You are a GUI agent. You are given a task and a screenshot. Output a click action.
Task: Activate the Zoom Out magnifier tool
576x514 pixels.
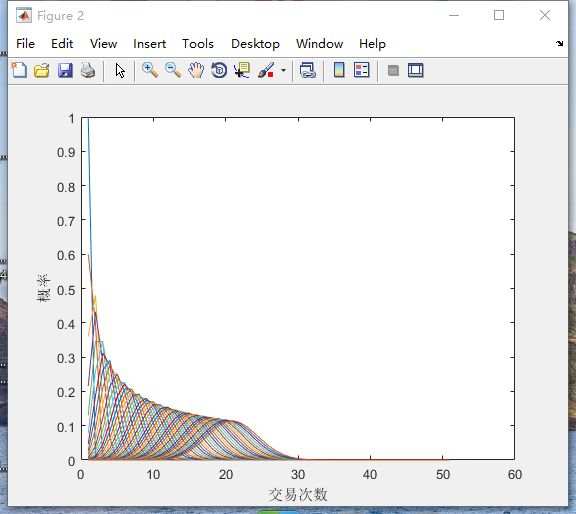[173, 70]
